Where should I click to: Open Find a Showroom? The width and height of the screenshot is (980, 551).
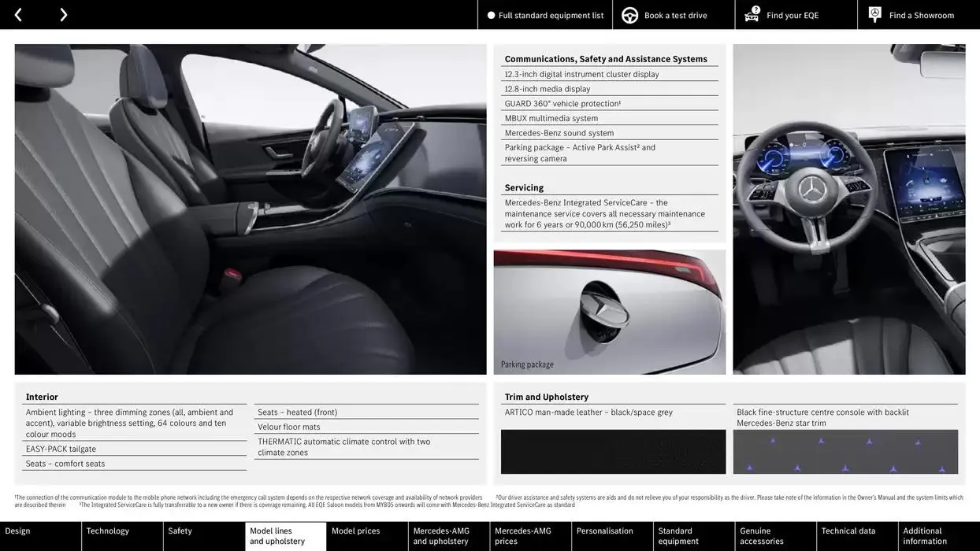(919, 15)
